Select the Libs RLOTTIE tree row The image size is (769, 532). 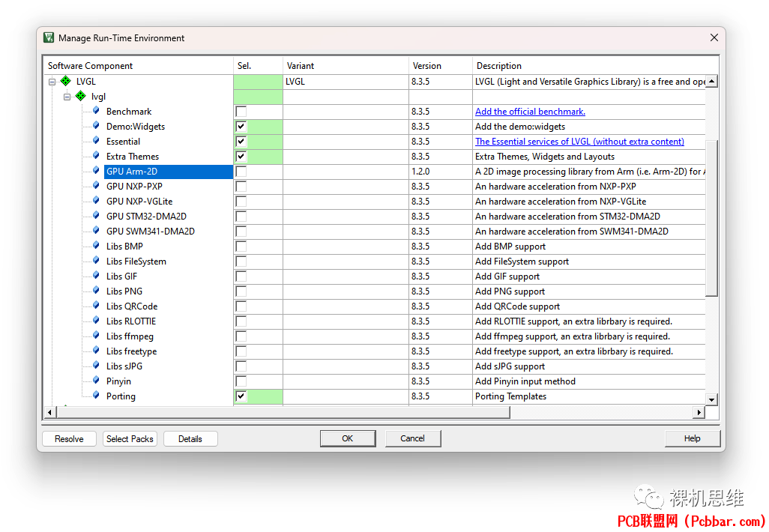click(x=131, y=321)
